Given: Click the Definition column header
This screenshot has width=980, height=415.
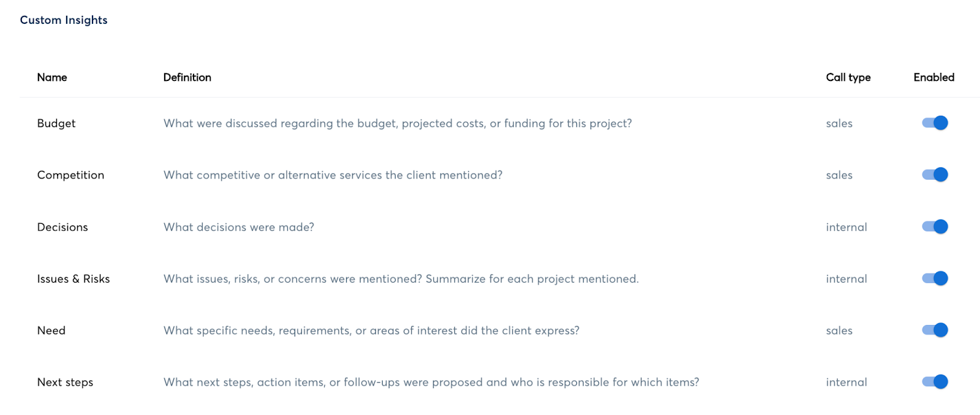Looking at the screenshot, I should tap(187, 77).
